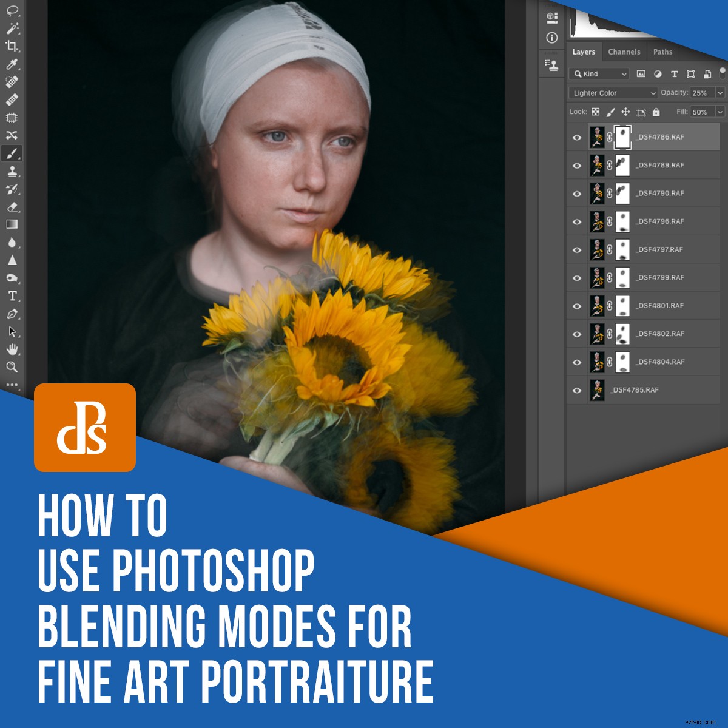Enable Lock transparent pixels

click(596, 112)
